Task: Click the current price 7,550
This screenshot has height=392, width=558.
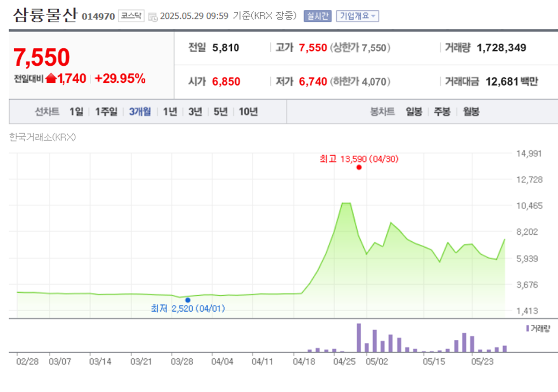Action: pos(41,57)
